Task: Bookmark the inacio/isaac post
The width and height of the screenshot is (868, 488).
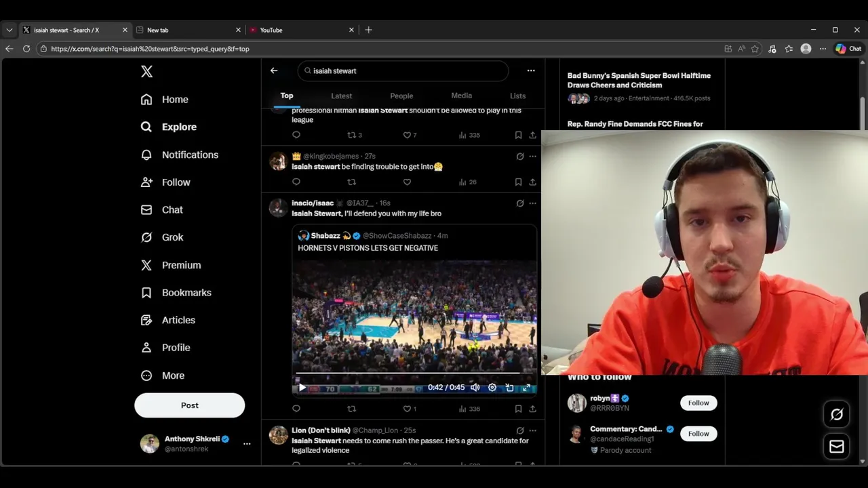Action: [x=518, y=409]
